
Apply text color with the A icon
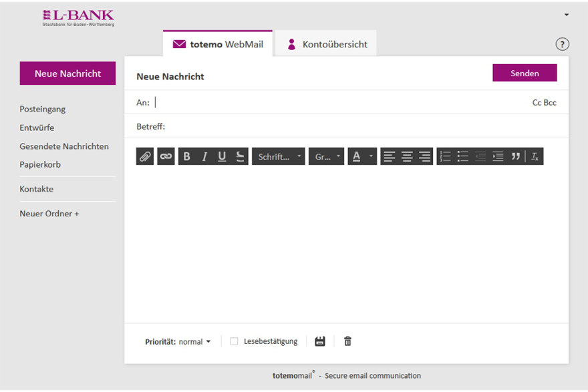(357, 156)
